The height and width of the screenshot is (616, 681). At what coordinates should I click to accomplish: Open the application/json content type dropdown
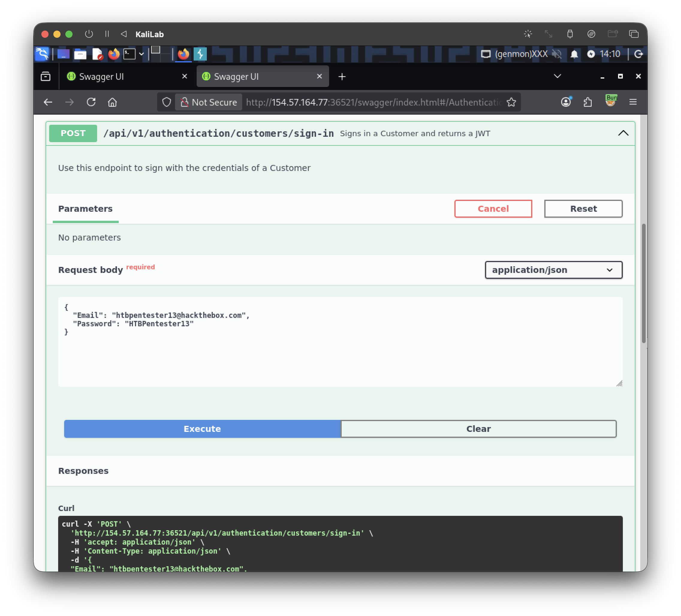(x=553, y=270)
